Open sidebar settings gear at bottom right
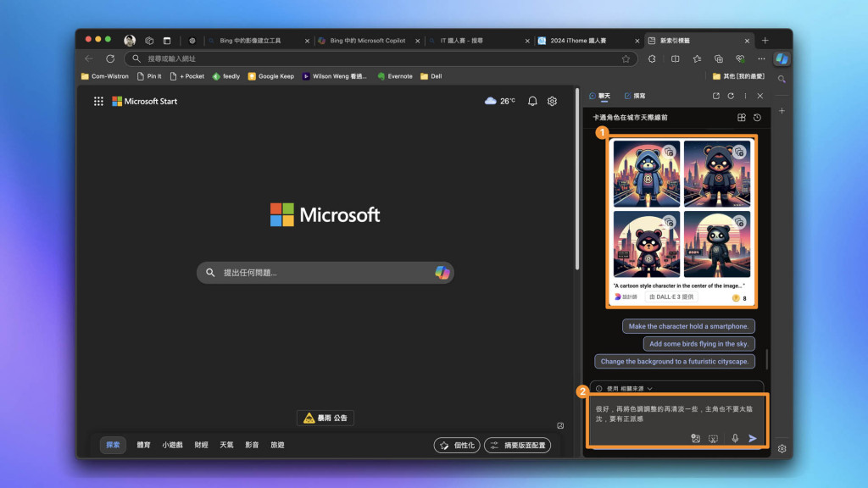 pyautogui.click(x=782, y=449)
